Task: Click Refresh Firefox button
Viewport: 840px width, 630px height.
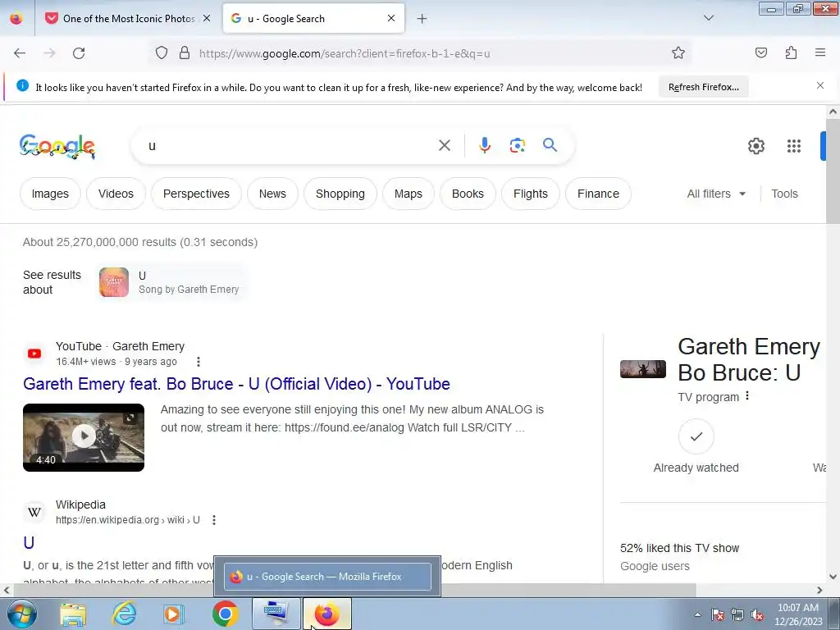Action: 703,87
